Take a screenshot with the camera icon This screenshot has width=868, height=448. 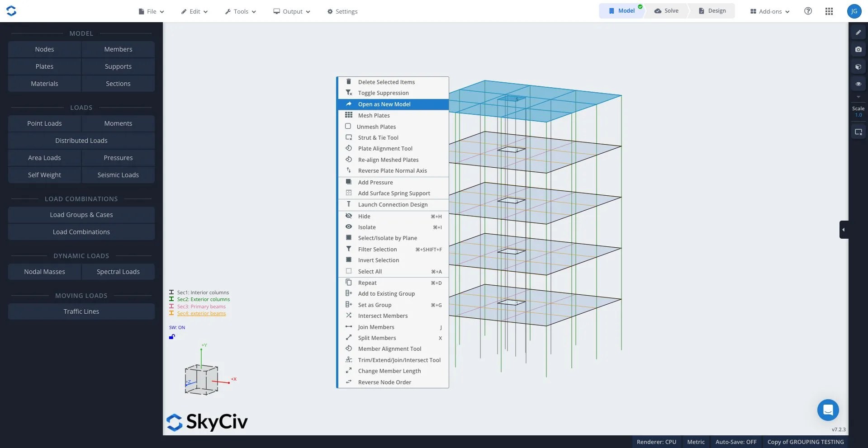pos(858,50)
